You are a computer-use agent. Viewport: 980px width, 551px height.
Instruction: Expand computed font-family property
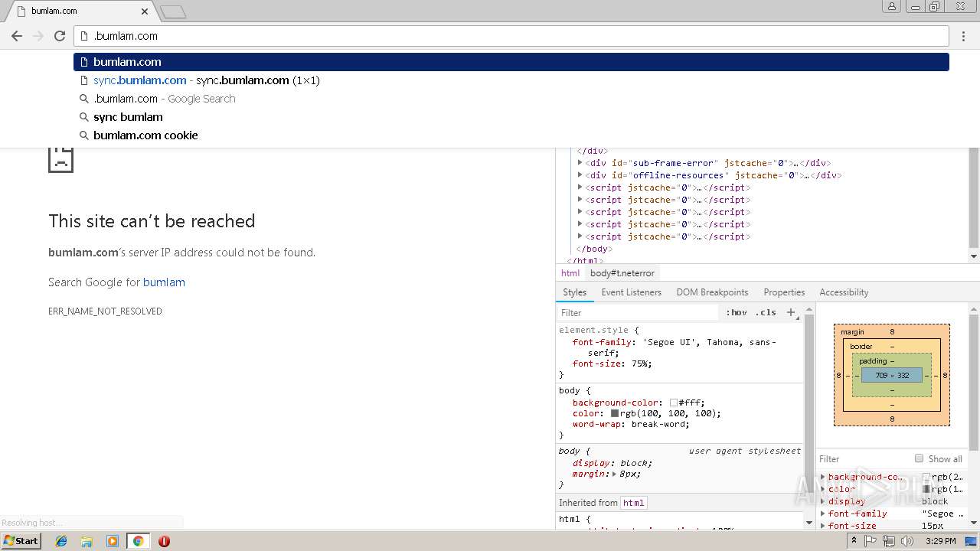[823, 514]
